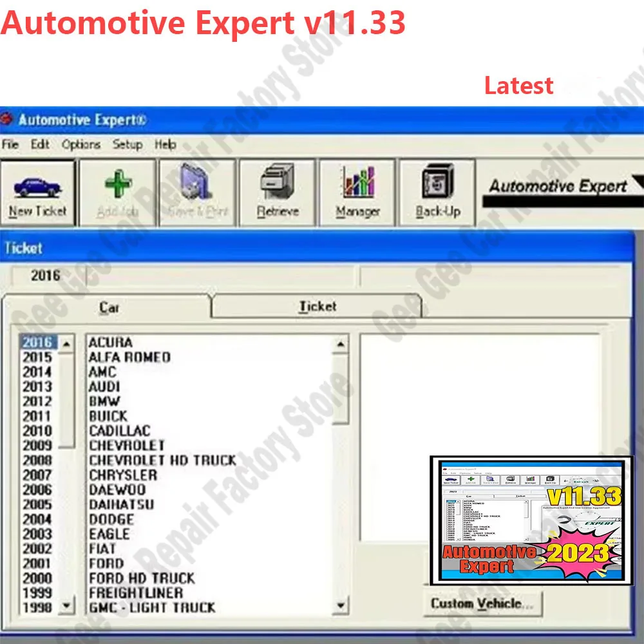Open Manager via the bar chart icon
Image resolution: width=644 pixels, height=644 pixels.
click(358, 185)
